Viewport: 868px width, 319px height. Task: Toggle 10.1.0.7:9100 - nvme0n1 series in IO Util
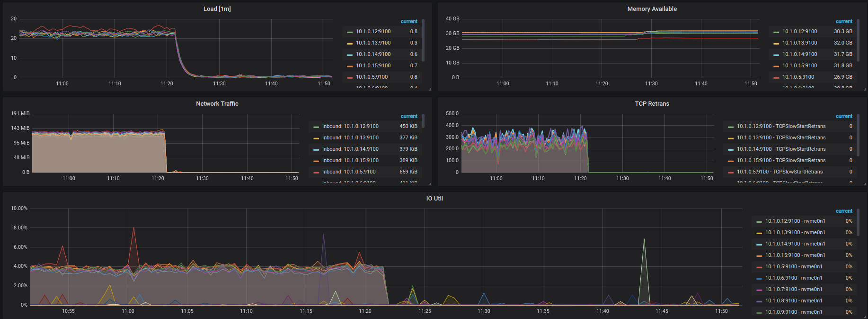pos(794,289)
